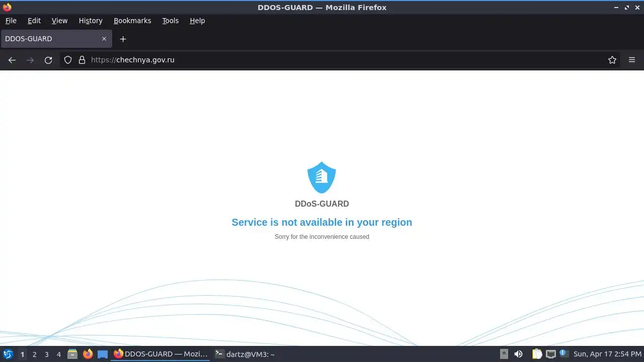The image size is (644, 362).
Task: Launch Firefox from taskbar quick launcher
Action: click(88, 354)
